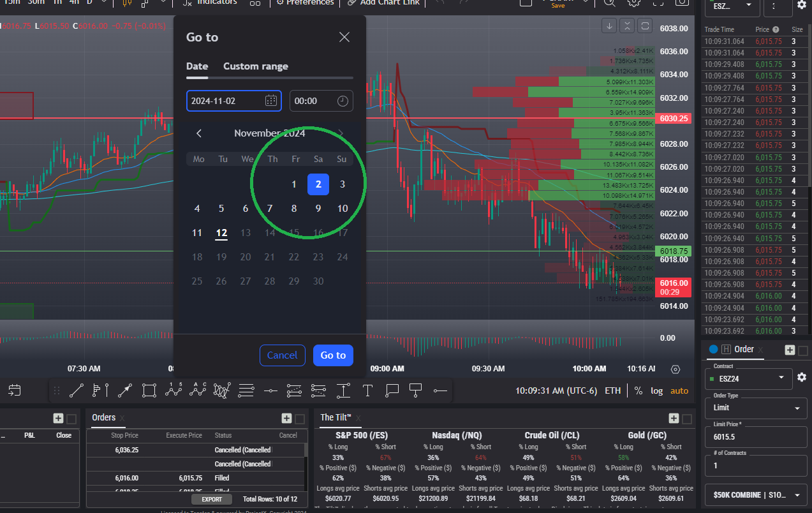Toggle auto scale on the chart

(679, 390)
